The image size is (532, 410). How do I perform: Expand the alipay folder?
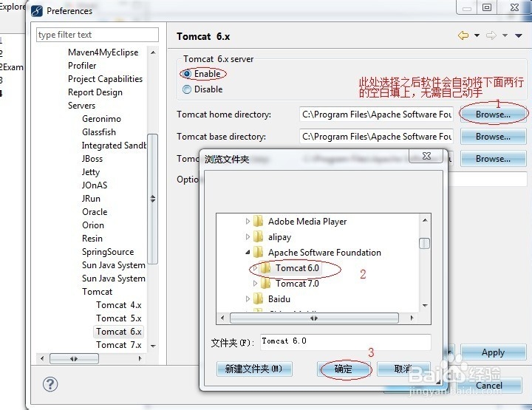click(x=248, y=236)
